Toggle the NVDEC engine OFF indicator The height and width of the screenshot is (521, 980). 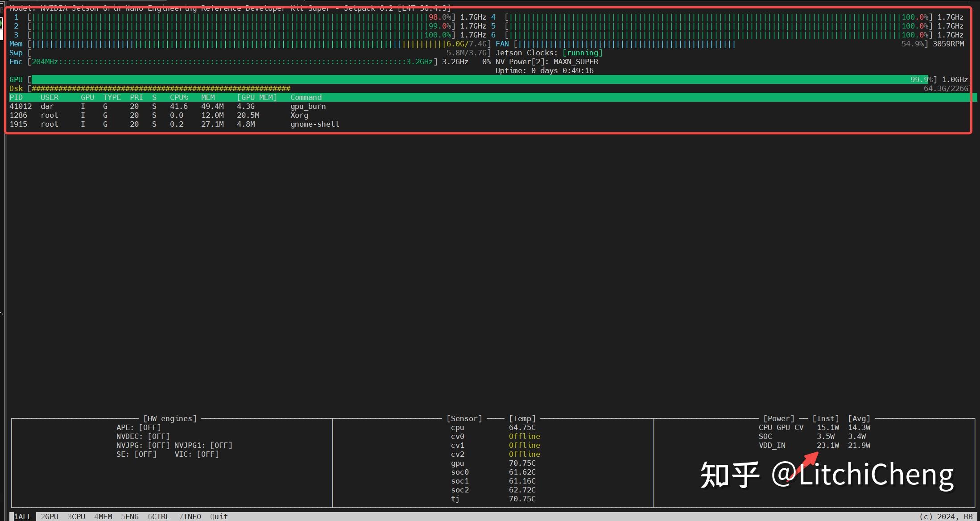[x=159, y=436]
